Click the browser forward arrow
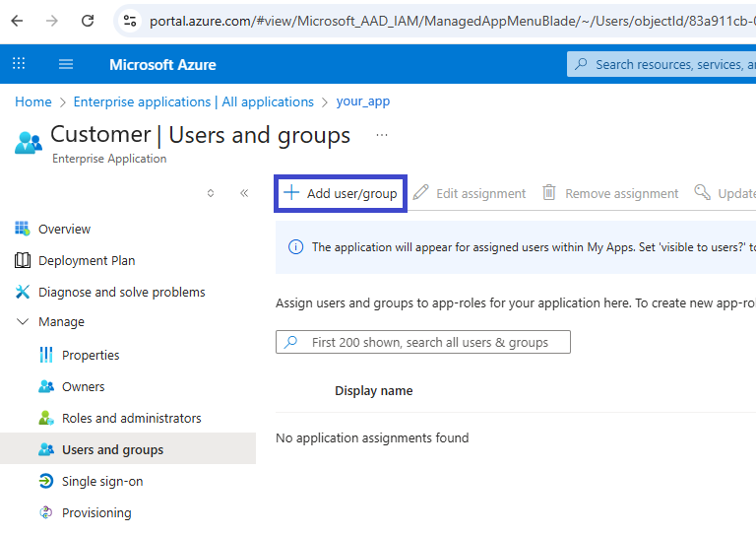The height and width of the screenshot is (536, 756). pos(51,21)
